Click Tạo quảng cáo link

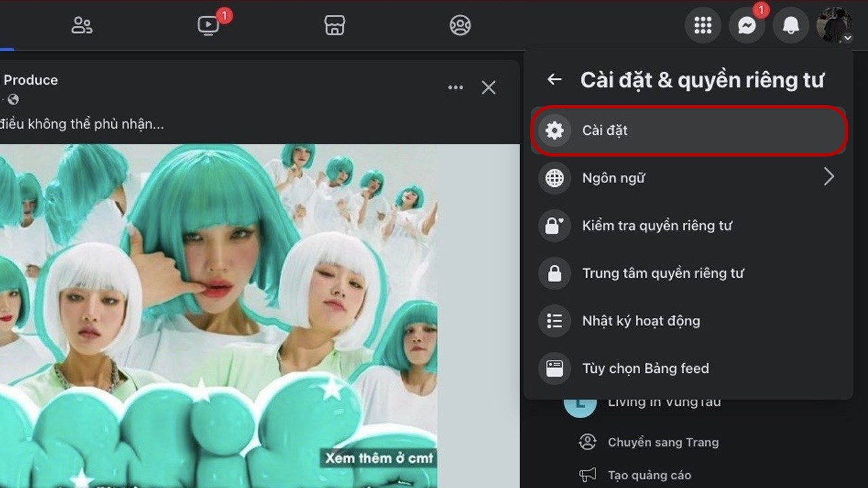pyautogui.click(x=650, y=475)
